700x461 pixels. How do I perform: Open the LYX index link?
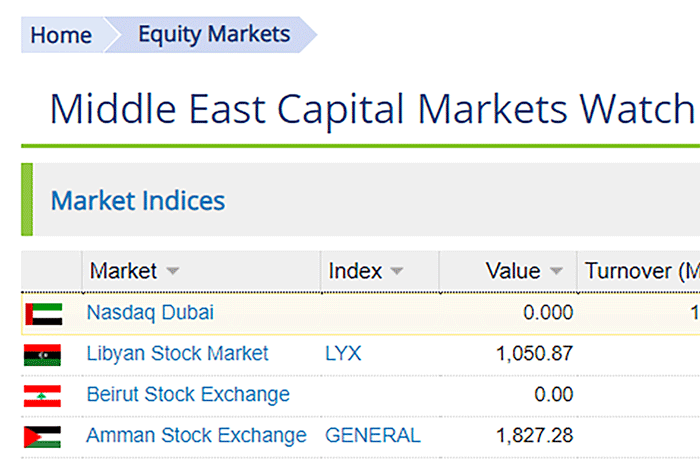pos(343,354)
